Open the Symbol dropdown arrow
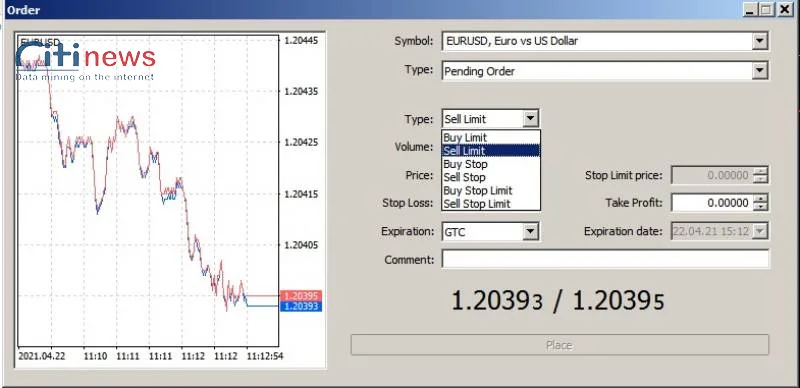The width and height of the screenshot is (800, 388). point(760,41)
